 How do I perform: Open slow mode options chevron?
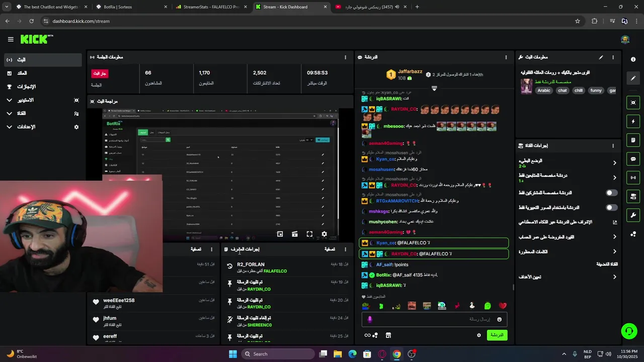tap(614, 163)
